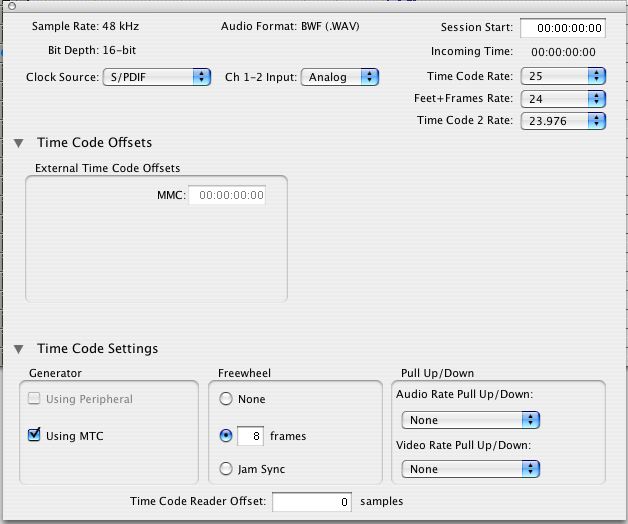Open the Feet+Frames Rate dropdown

(563, 98)
